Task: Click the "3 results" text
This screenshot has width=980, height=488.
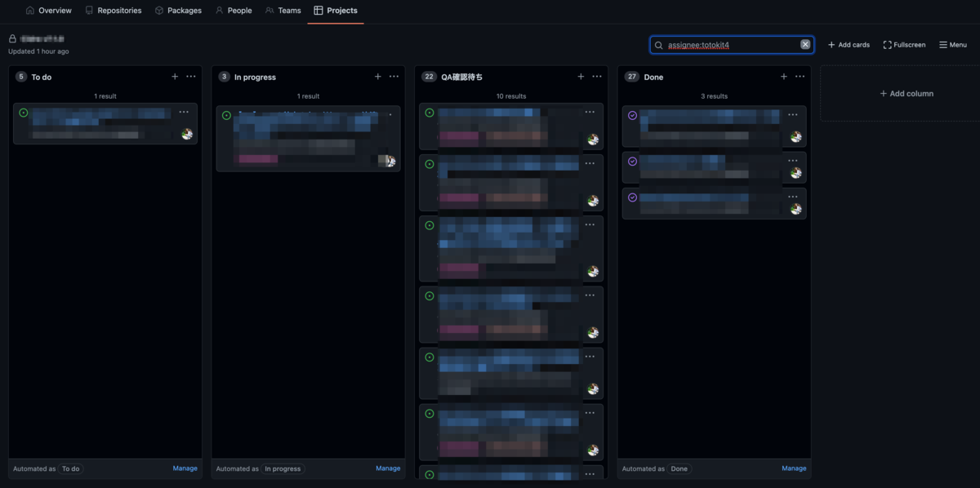Action: pos(714,96)
